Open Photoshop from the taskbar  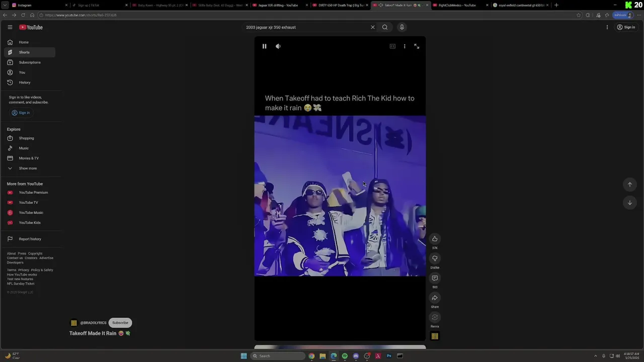click(389, 356)
